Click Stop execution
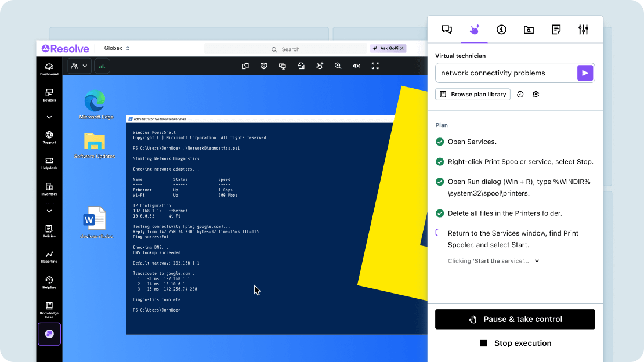 515,343
